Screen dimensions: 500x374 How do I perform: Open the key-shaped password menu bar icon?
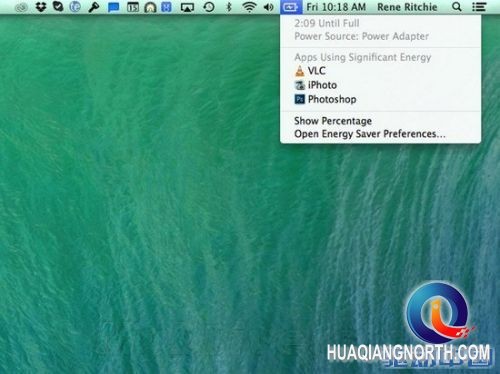(94, 7)
